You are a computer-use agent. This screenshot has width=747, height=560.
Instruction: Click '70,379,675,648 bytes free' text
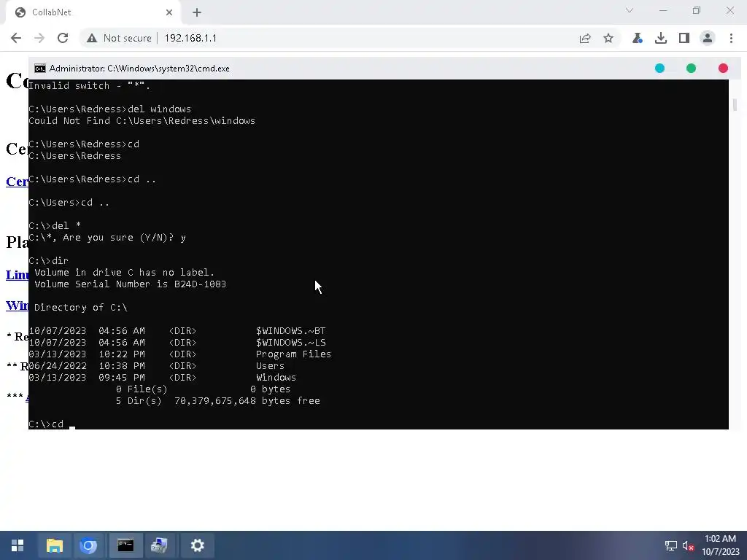(x=247, y=401)
